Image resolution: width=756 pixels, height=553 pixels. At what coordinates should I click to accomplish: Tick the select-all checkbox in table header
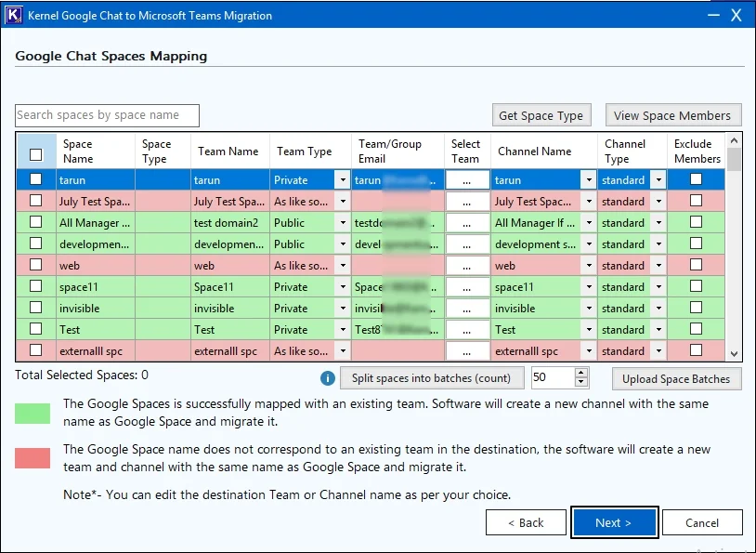click(35, 154)
